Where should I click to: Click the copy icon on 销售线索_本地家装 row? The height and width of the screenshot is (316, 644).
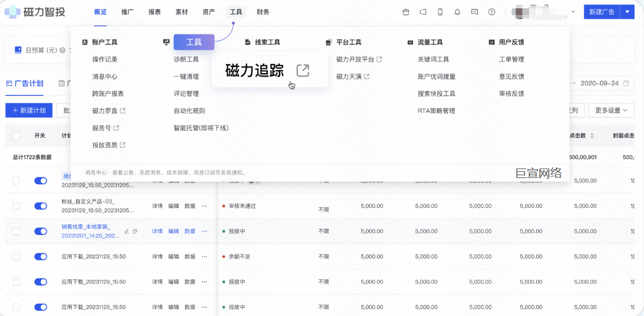tap(135, 232)
